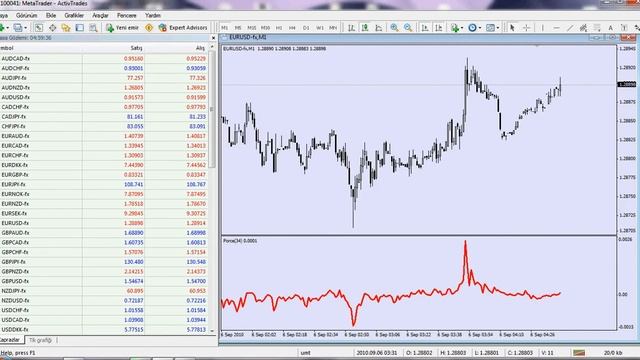640x360 pixels.
Task: Expand the Periods dropdown arrow
Action: point(480,28)
